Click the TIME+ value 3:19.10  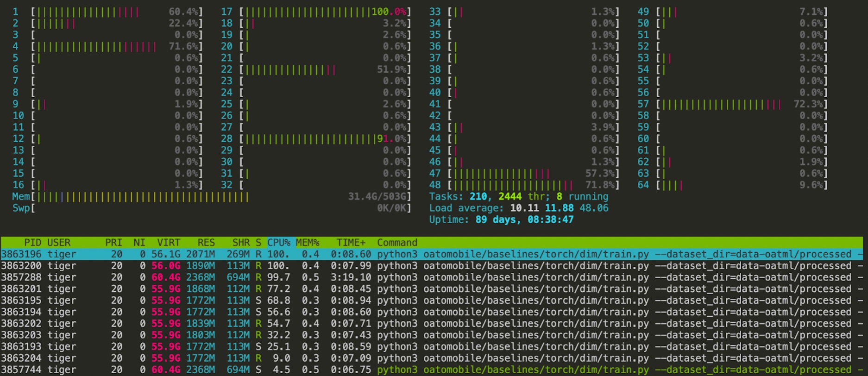(351, 277)
